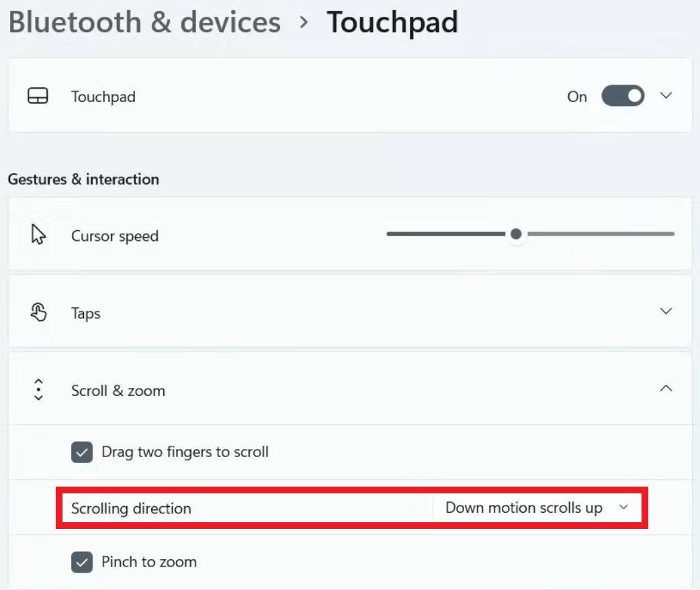Viewport: 700px width, 590px height.
Task: Uncheck Drag two fingers to scroll
Action: click(81, 452)
